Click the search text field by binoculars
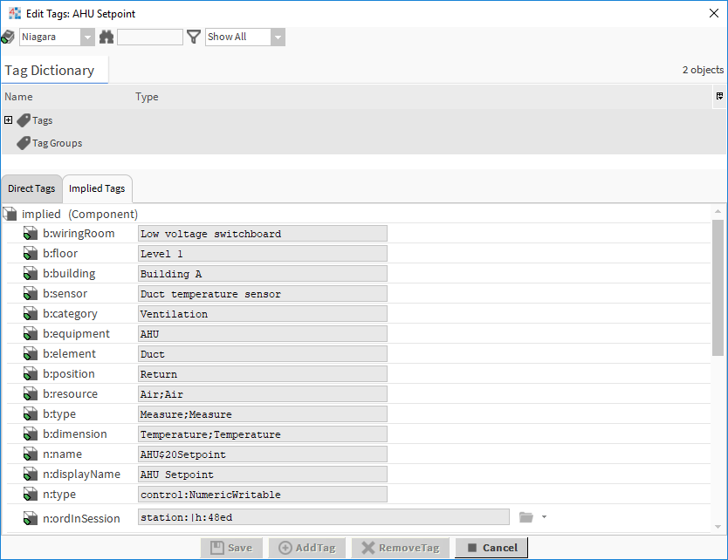 coord(150,37)
